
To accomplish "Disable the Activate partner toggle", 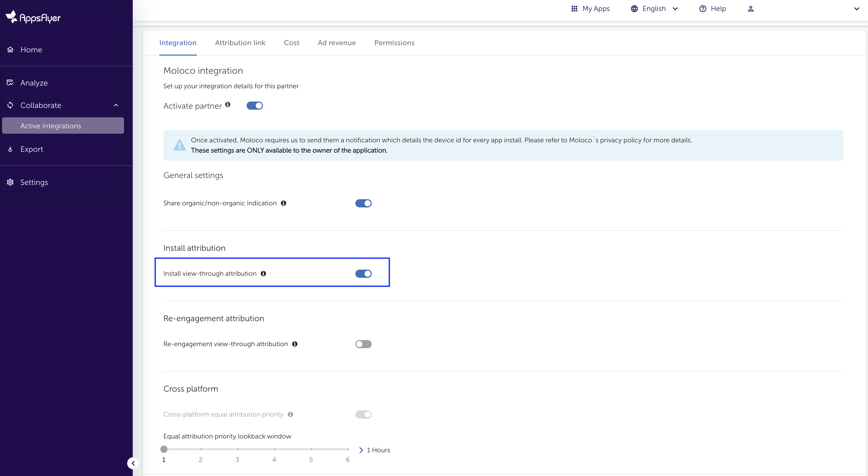I will 255,106.
